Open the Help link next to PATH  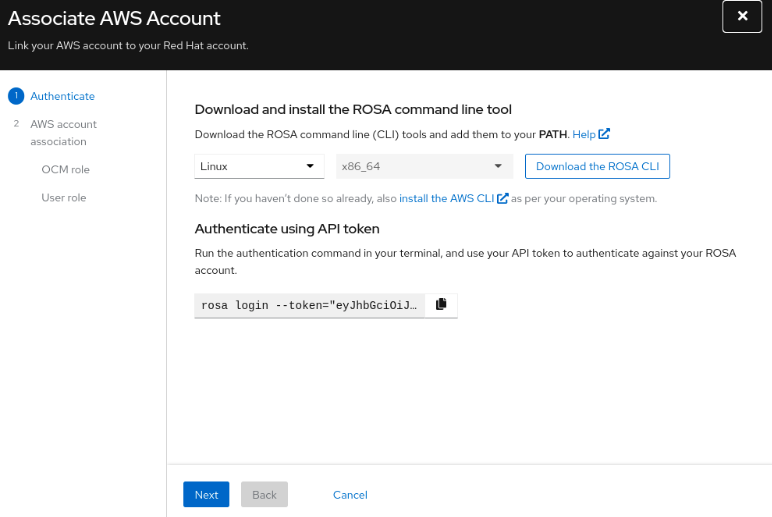[x=591, y=134]
